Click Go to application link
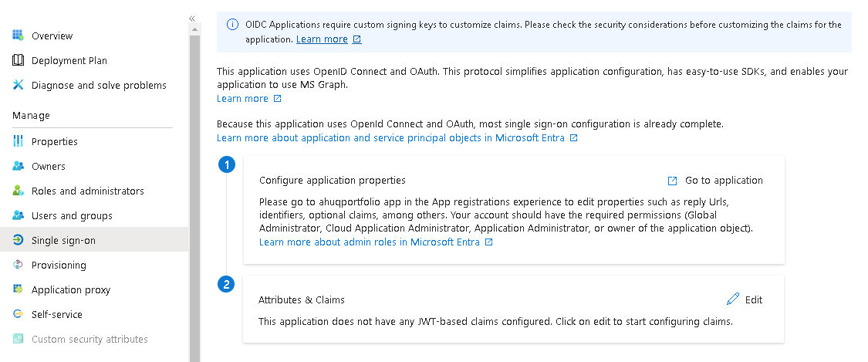 click(x=724, y=181)
